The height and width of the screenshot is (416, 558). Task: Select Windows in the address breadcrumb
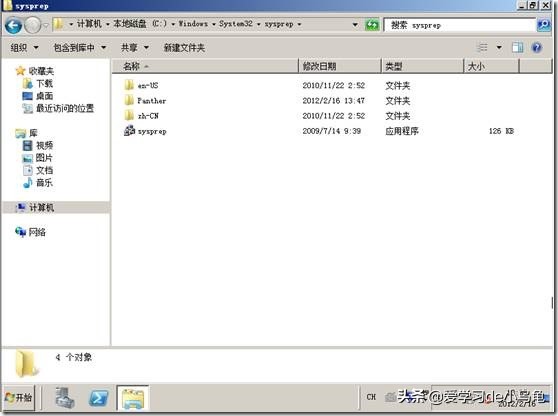tap(193, 24)
